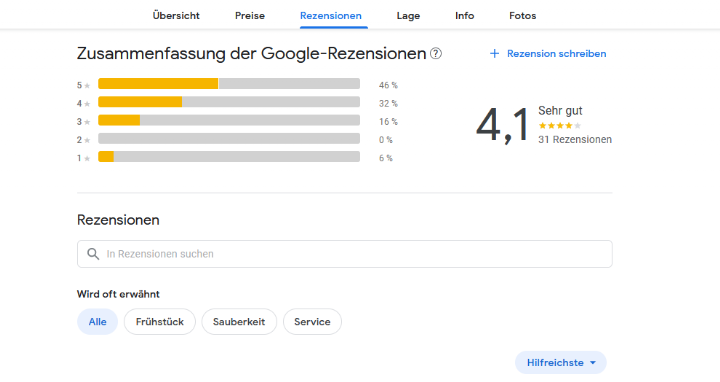Image resolution: width=720 pixels, height=382 pixels.
Task: Switch to the Übersicht tab
Action: [176, 16]
